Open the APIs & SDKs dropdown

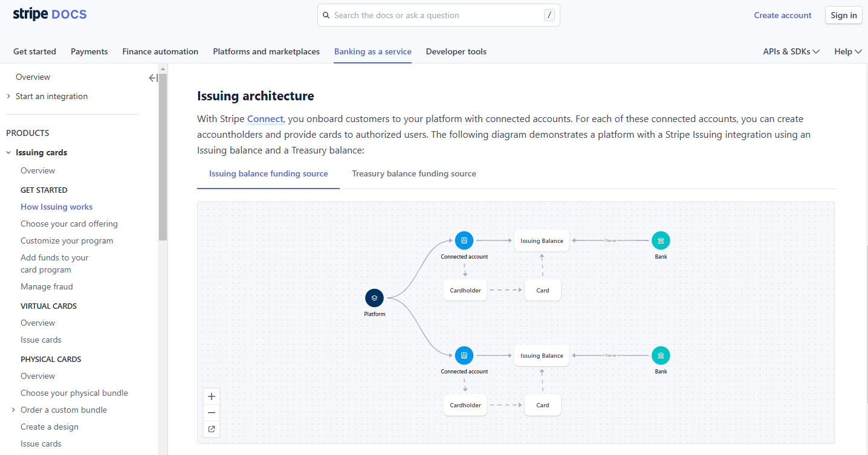tap(791, 52)
